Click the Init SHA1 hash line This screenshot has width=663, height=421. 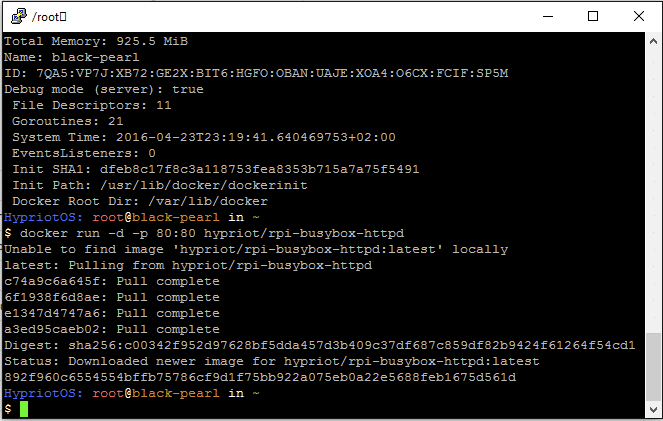(216, 169)
